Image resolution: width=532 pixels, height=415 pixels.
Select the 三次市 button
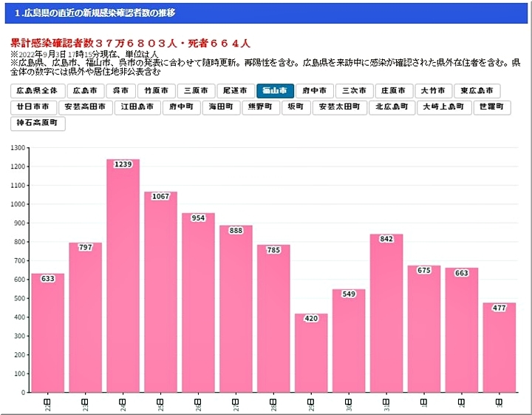pos(354,91)
